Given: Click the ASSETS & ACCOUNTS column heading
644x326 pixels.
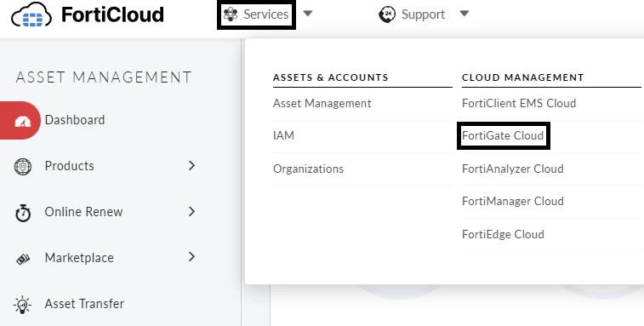Looking at the screenshot, I should 331,77.
